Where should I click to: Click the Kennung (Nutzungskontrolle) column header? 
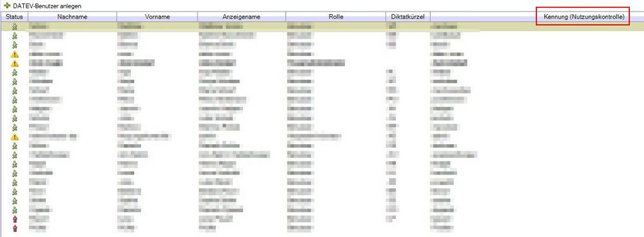(x=583, y=17)
